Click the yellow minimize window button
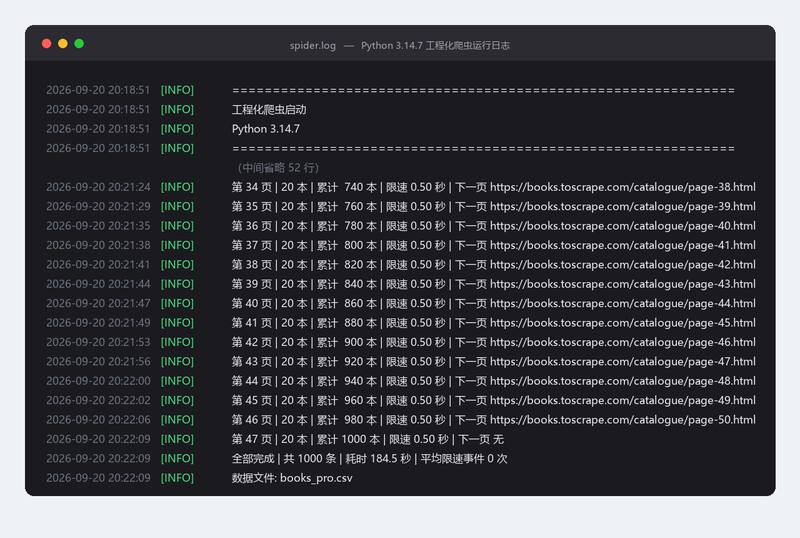800x538 pixels. coord(63,44)
